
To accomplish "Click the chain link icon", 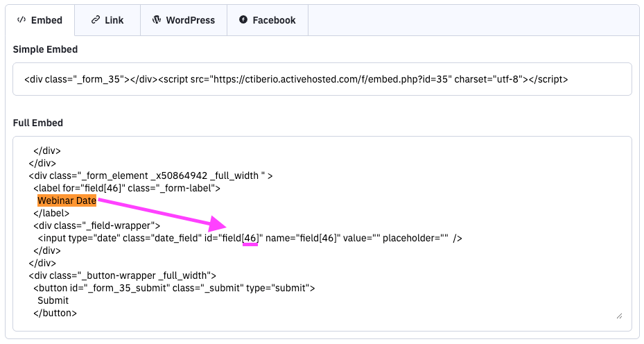I will pos(95,20).
